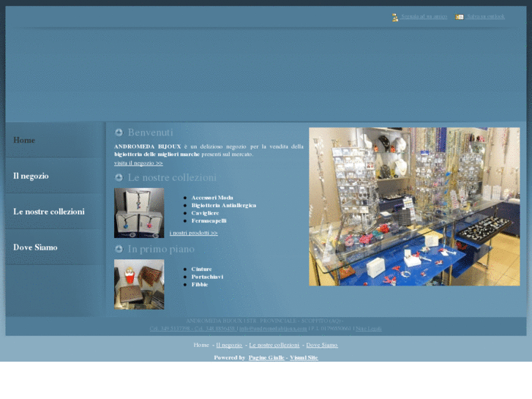Click the large jewelry shop interior photo
The height and width of the screenshot is (399, 532).
coord(414,206)
